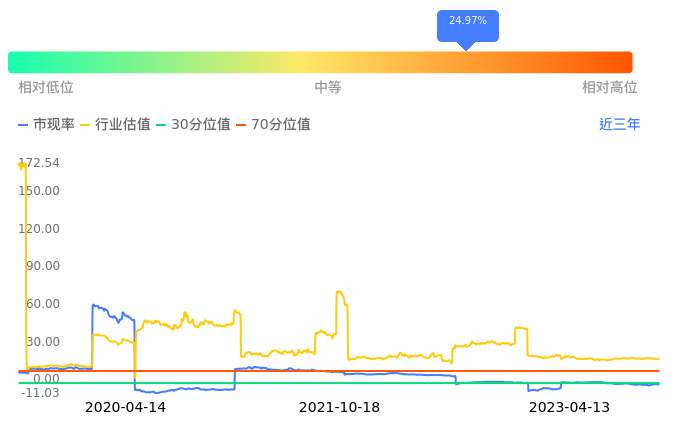This screenshot has height=442, width=686.
Task: Click the 150.00 y-axis label
Action: click(39, 191)
